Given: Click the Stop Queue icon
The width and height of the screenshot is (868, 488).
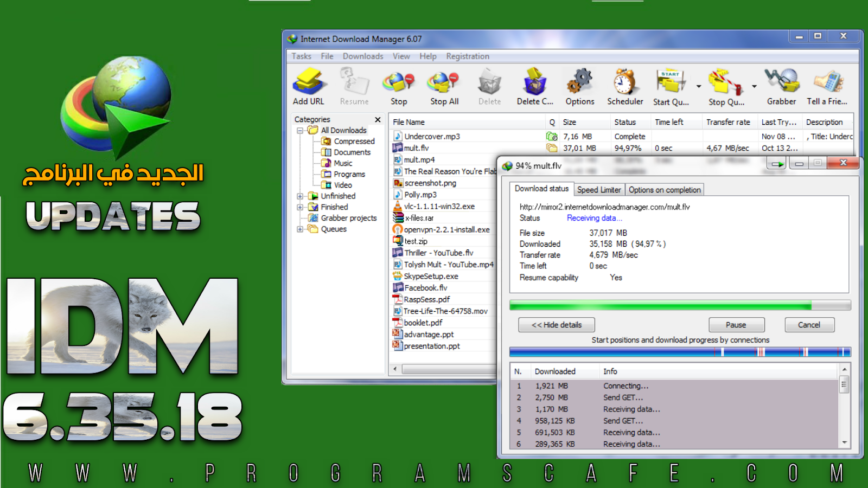Looking at the screenshot, I should pos(726,87).
